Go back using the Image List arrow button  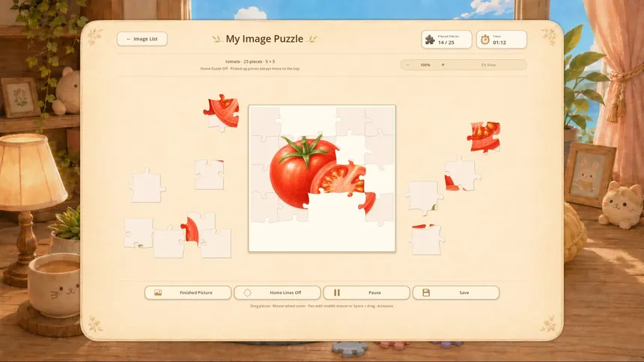[x=142, y=39]
